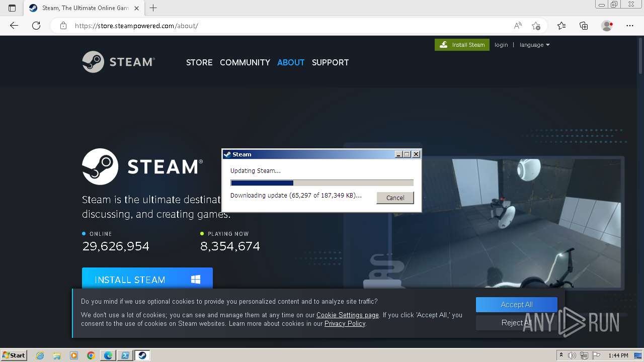Open File Explorer from the taskbar

(57, 355)
